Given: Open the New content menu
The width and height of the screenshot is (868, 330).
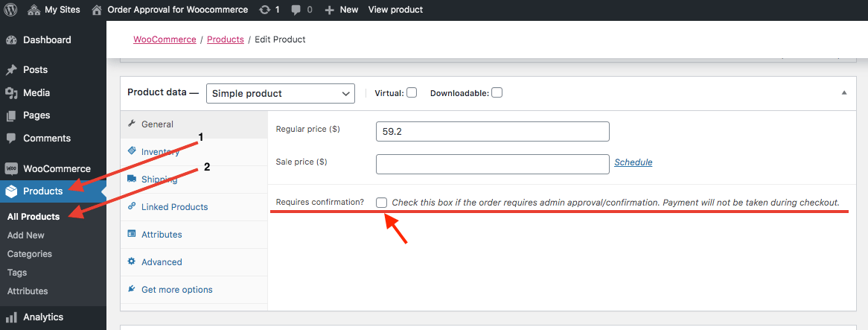Looking at the screenshot, I should tap(342, 10).
